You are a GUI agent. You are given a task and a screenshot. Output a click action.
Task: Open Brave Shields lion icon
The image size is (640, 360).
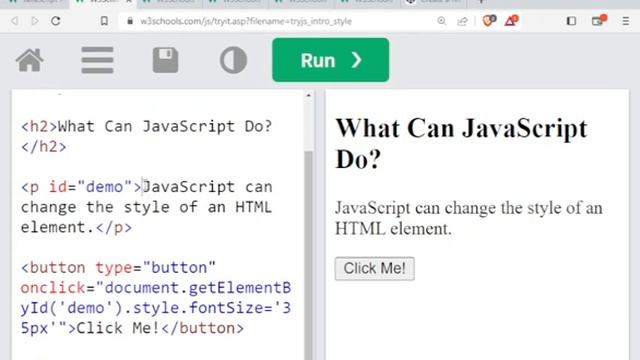(489, 20)
